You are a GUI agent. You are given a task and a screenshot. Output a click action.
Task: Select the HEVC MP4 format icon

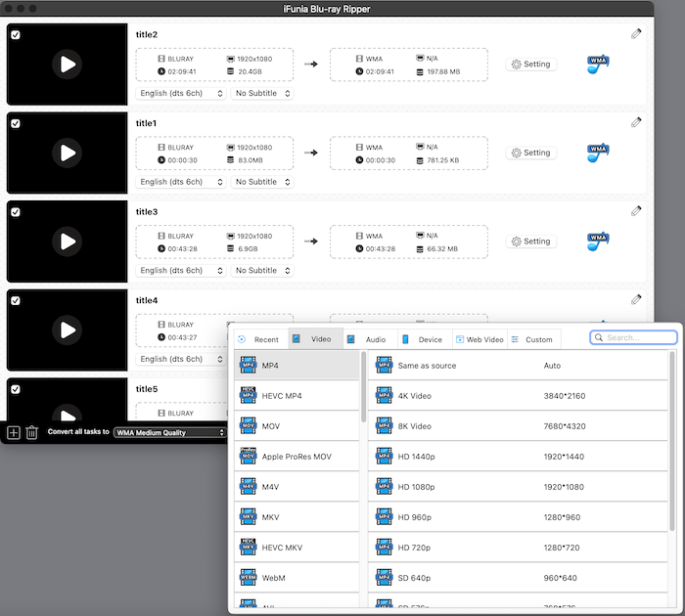point(248,395)
